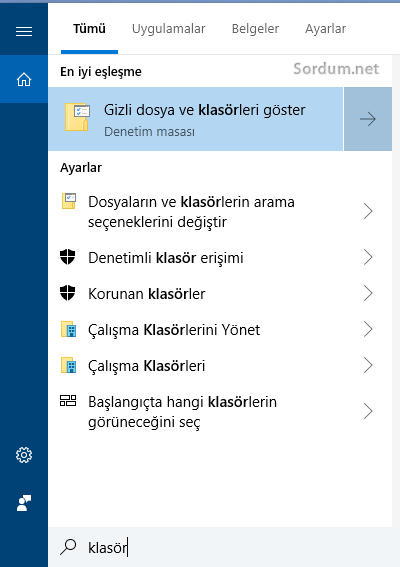Click the Ayarlar section heading
This screenshot has height=567, width=400.
(x=81, y=167)
